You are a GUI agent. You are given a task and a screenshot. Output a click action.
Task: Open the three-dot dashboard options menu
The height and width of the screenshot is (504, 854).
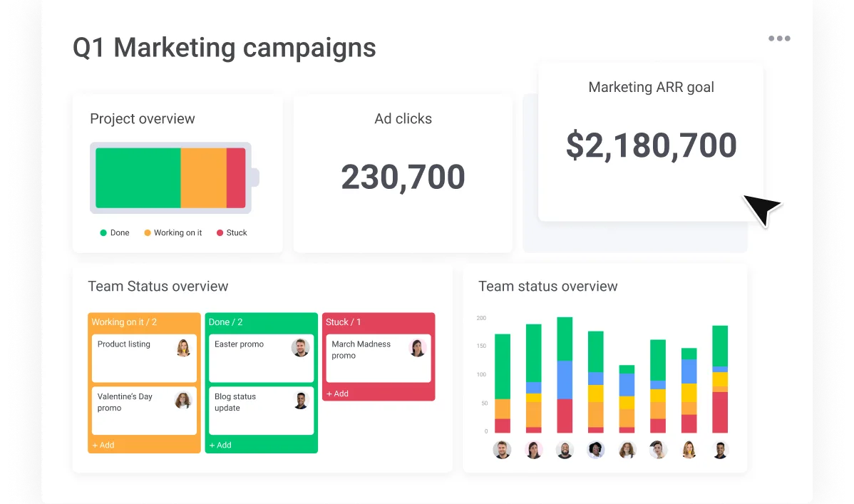tap(779, 38)
